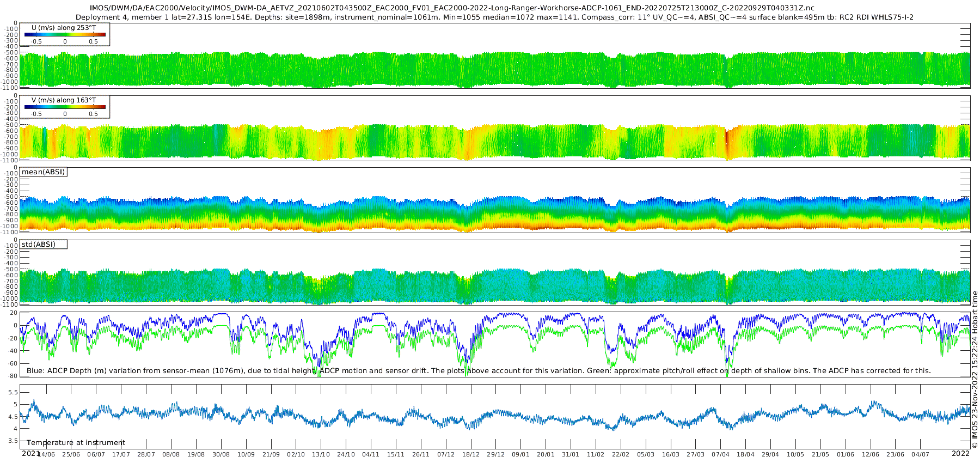
Task: Click the '29/12' date tick label
Action: (x=496, y=454)
